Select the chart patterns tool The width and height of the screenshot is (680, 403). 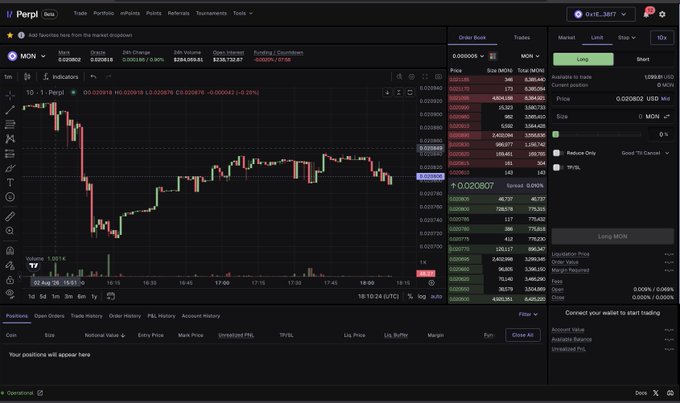click(x=10, y=139)
